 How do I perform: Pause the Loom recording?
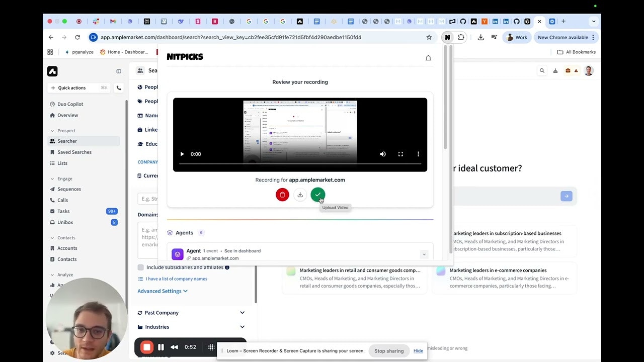[x=161, y=347]
